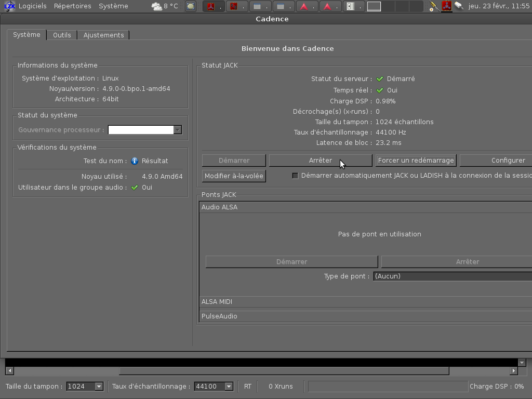Click the screwdriver icon in the top panel
This screenshot has width=532, height=399.
tap(434, 6)
